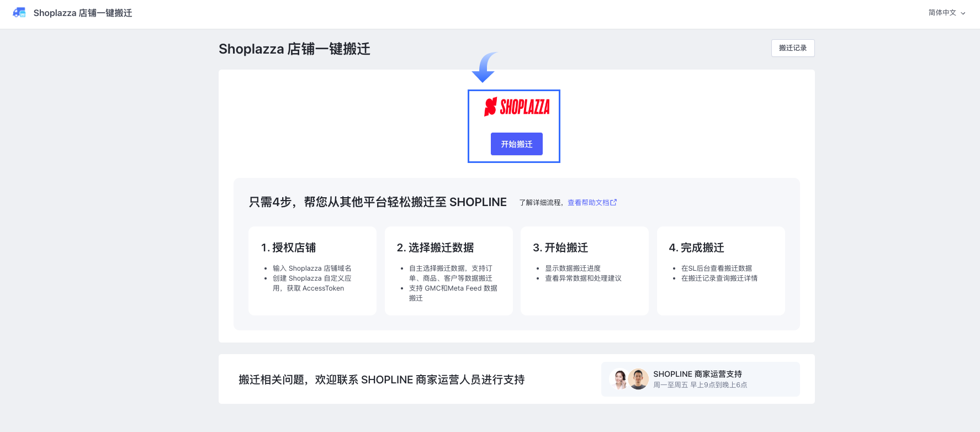The height and width of the screenshot is (432, 980).
Task: Click the 只需4步 section heading
Action: pyautogui.click(x=378, y=202)
